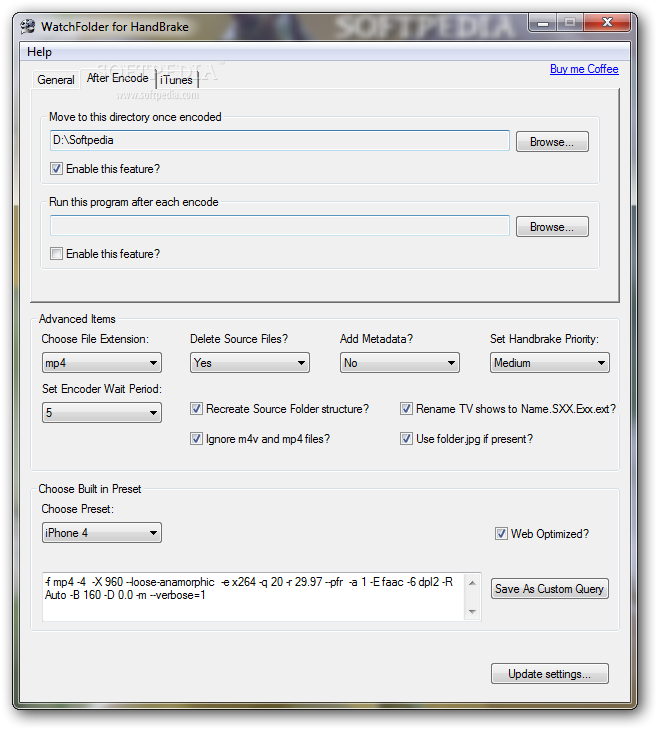Click the Update settings button
The height and width of the screenshot is (730, 658).
click(549, 674)
